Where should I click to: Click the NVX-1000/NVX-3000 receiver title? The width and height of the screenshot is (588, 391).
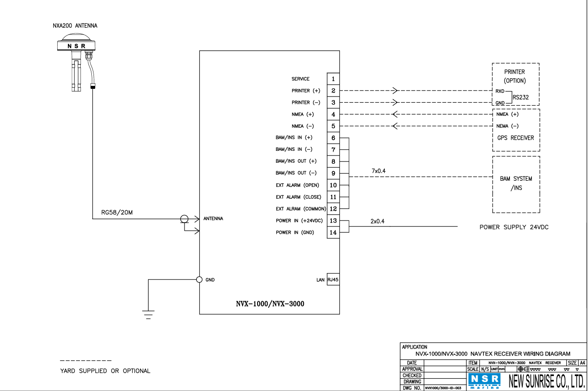pyautogui.click(x=270, y=304)
